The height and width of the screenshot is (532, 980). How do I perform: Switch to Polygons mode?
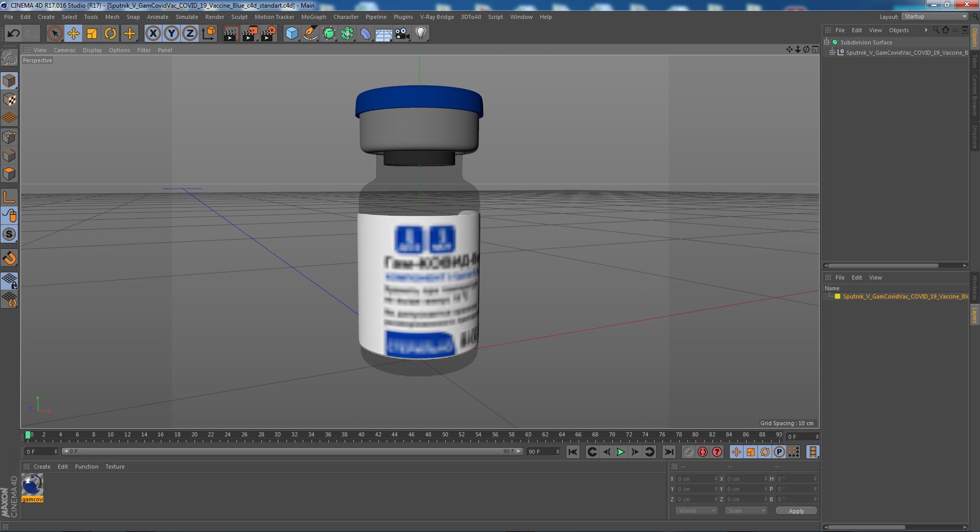tap(9, 174)
